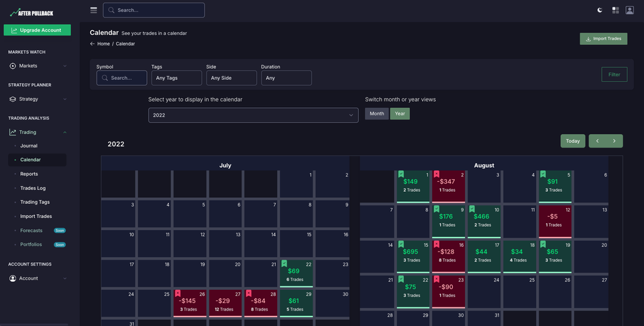Toggle dark mode moon icon
The image size is (644, 326).
pyautogui.click(x=600, y=10)
